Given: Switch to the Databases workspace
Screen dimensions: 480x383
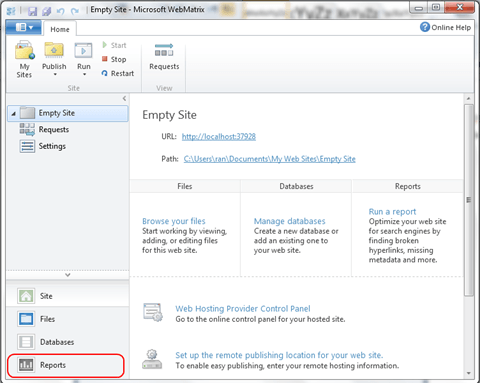Looking at the screenshot, I should click(x=68, y=342).
